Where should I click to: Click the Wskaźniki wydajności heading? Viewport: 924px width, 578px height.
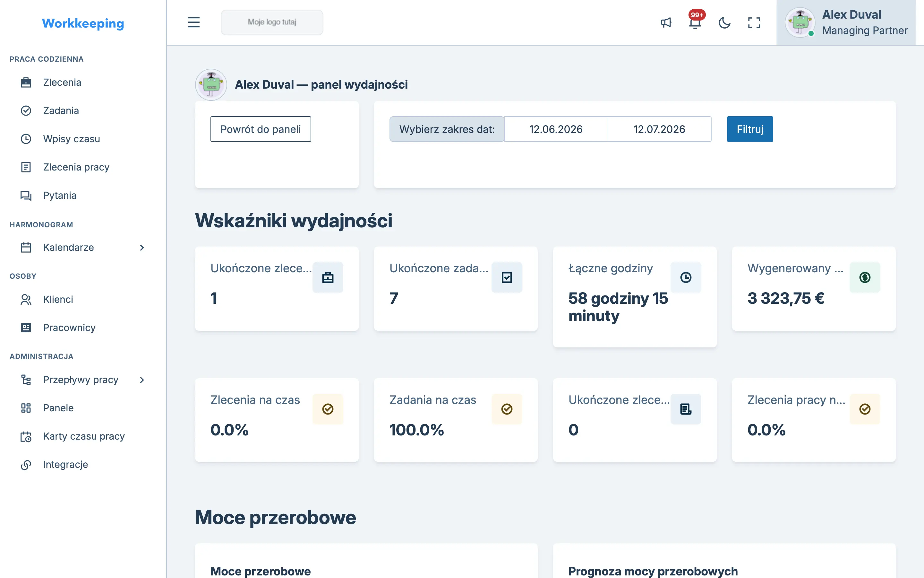[x=294, y=221]
